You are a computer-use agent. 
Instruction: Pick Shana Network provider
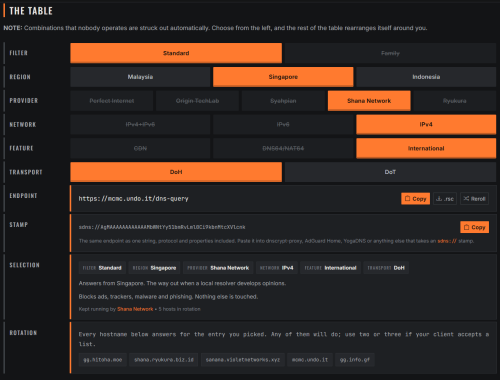(x=369, y=101)
